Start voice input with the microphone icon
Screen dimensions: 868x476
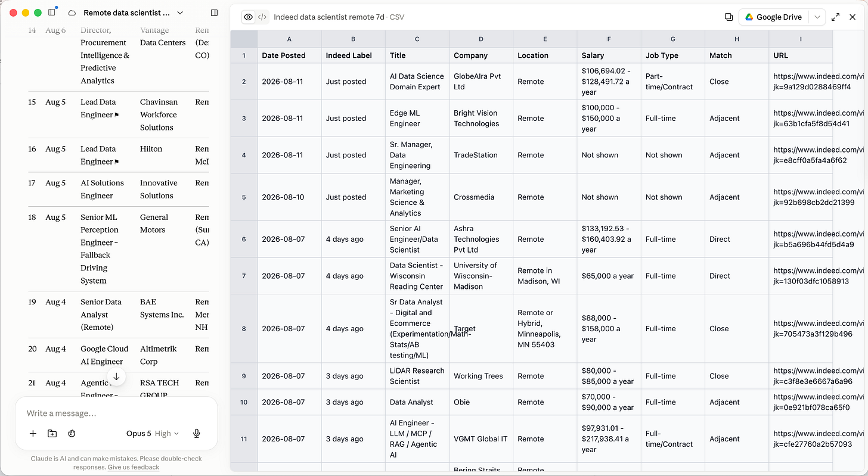(x=197, y=434)
